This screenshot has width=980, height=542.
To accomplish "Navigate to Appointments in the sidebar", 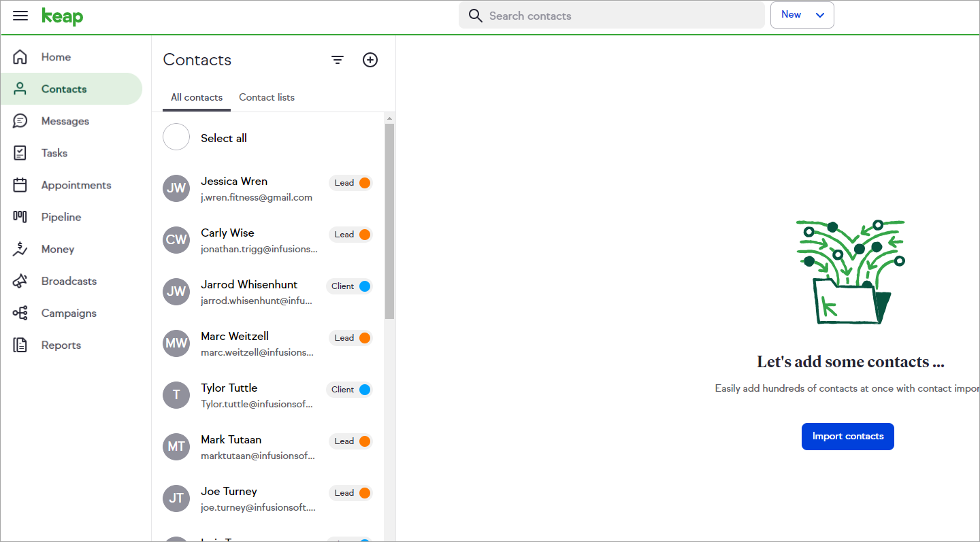I will (71, 185).
